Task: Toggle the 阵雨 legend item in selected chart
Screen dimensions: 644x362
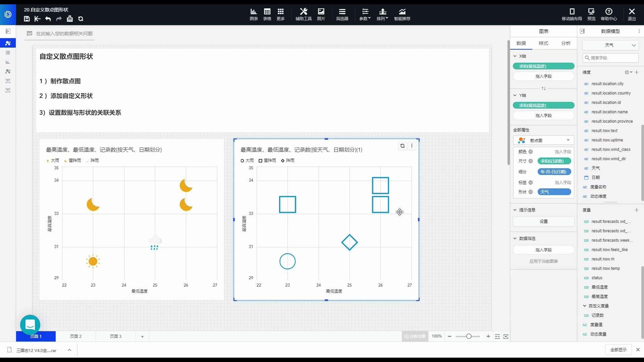Action: pos(287,161)
